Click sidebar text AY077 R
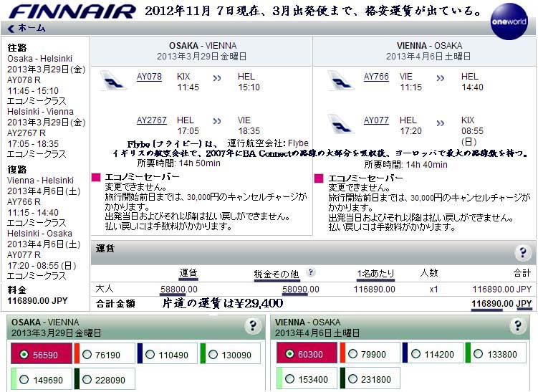This screenshot has width=538, height=392. (x=24, y=254)
